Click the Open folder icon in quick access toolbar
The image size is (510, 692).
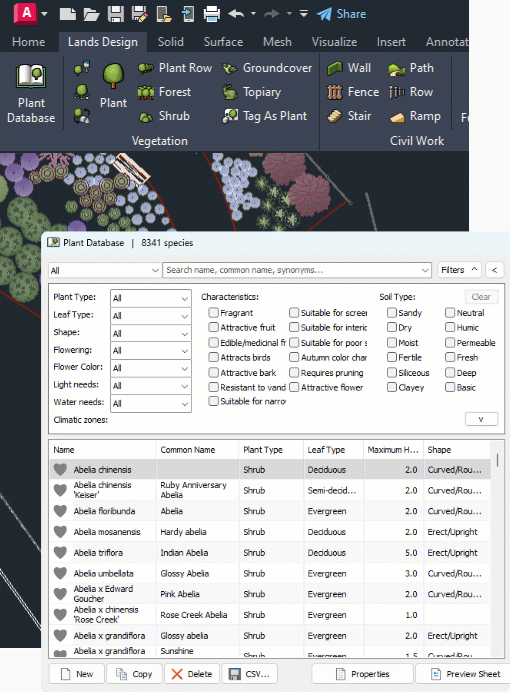click(91, 14)
